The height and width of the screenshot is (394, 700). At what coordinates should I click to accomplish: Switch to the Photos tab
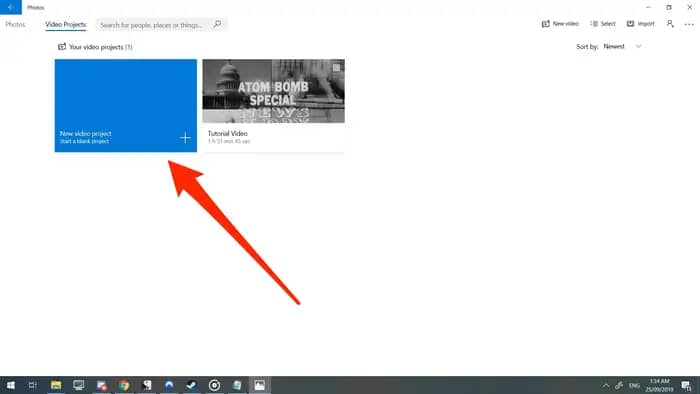pos(15,25)
